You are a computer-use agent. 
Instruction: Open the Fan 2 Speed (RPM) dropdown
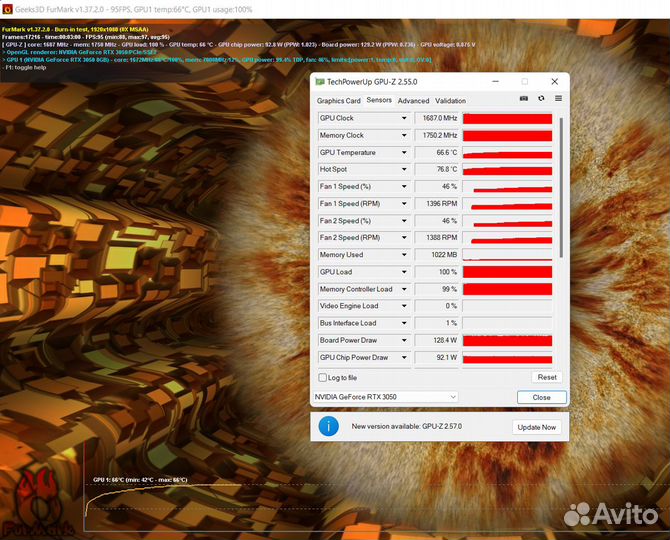coord(404,238)
